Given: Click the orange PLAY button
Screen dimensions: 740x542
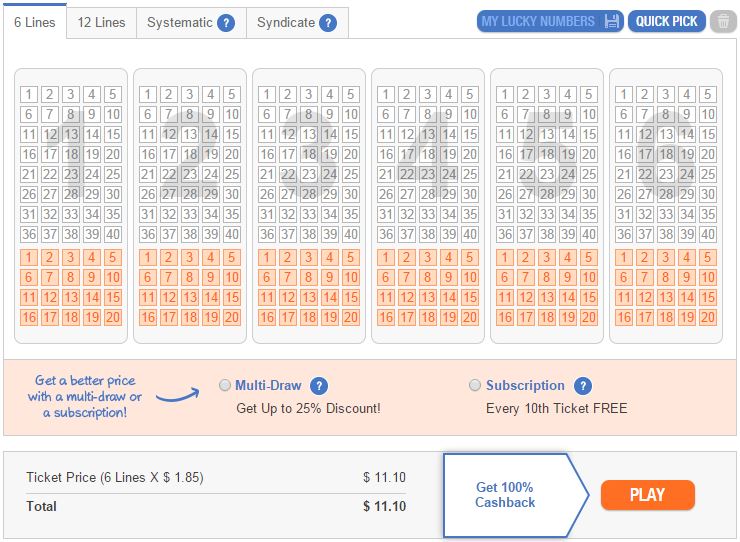Looking at the screenshot, I should 648,495.
